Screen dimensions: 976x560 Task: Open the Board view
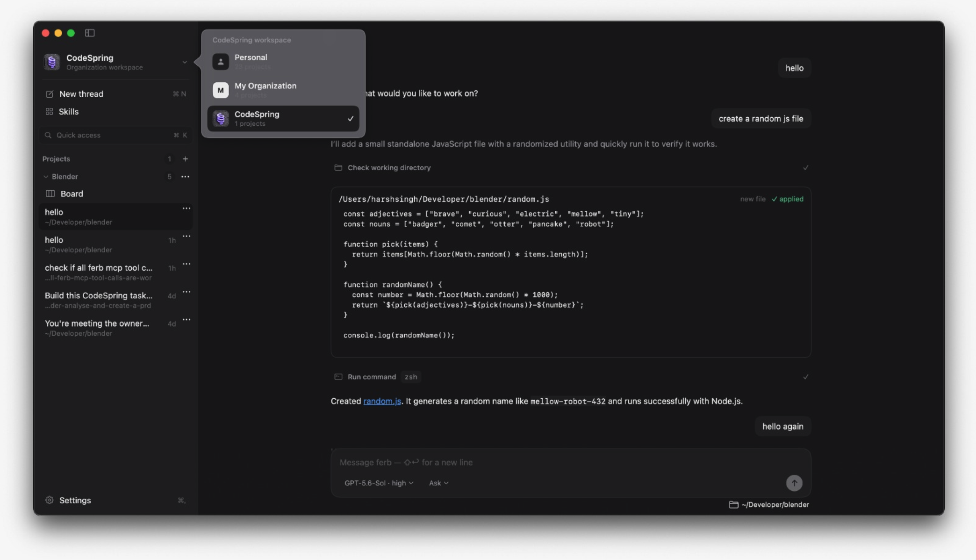[115, 194]
